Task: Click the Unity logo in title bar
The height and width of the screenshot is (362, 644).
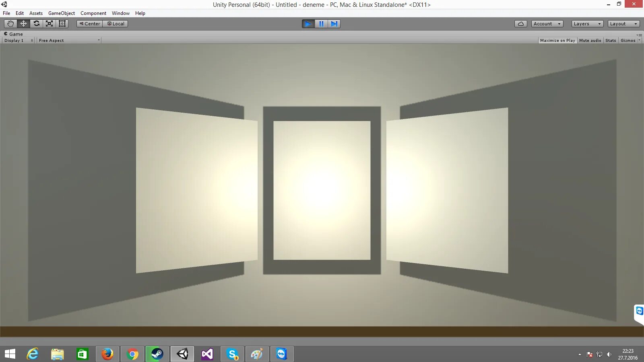Action: click(4, 4)
